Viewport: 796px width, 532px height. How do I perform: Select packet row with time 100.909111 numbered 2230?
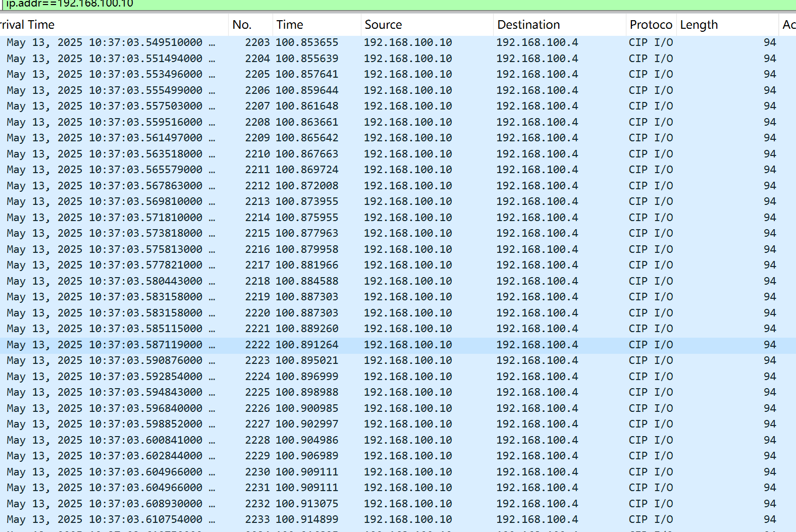pos(307,472)
